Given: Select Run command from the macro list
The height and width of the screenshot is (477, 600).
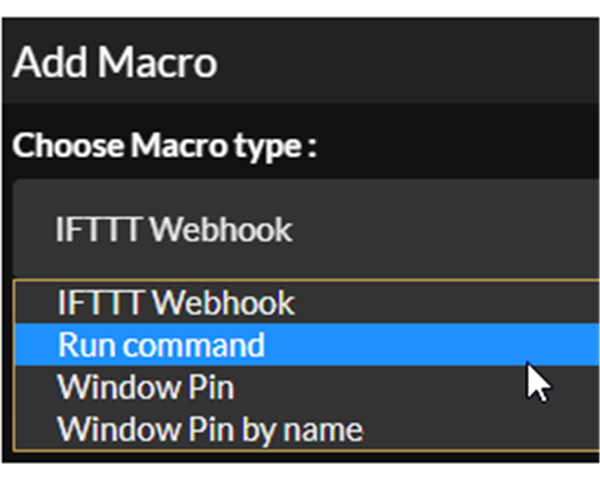Looking at the screenshot, I should [161, 345].
